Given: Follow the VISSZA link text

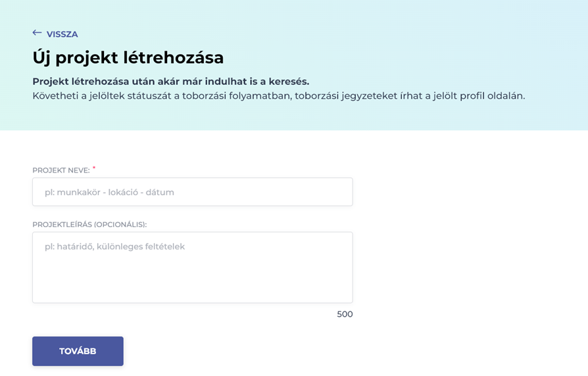Looking at the screenshot, I should coord(62,34).
